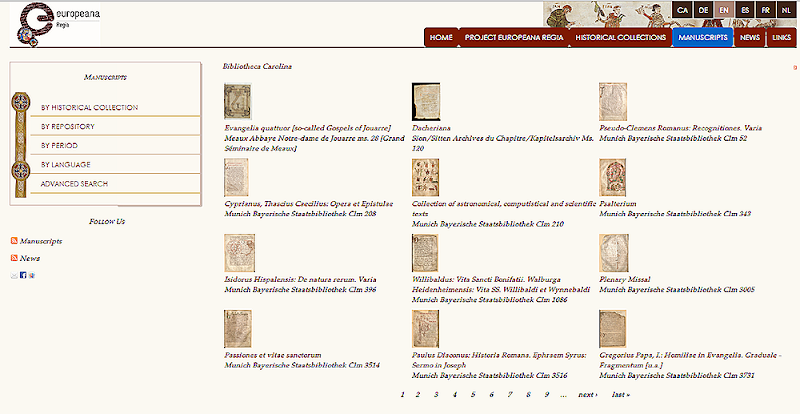Open Gregorius Papa Homiliae thumbnail
The width and height of the screenshot is (800, 414).
pos(613,329)
